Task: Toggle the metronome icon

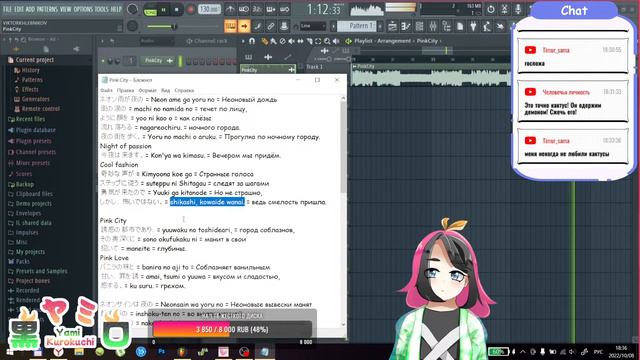Action: click(230, 9)
